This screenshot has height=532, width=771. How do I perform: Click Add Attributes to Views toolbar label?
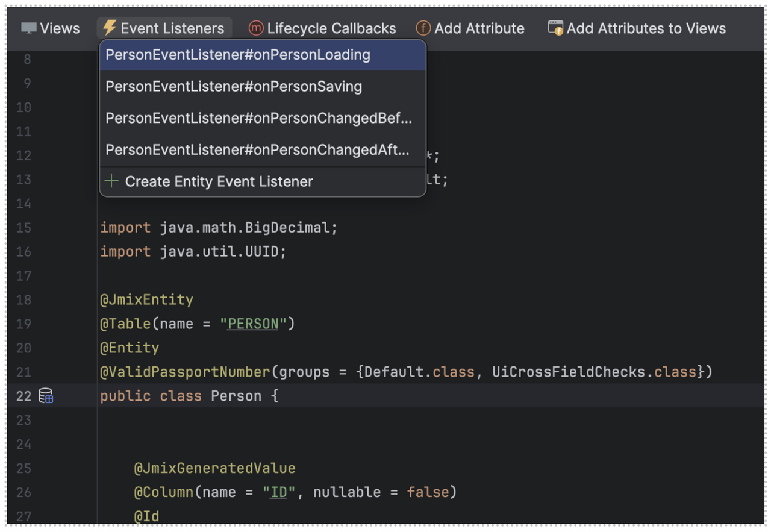coord(646,28)
